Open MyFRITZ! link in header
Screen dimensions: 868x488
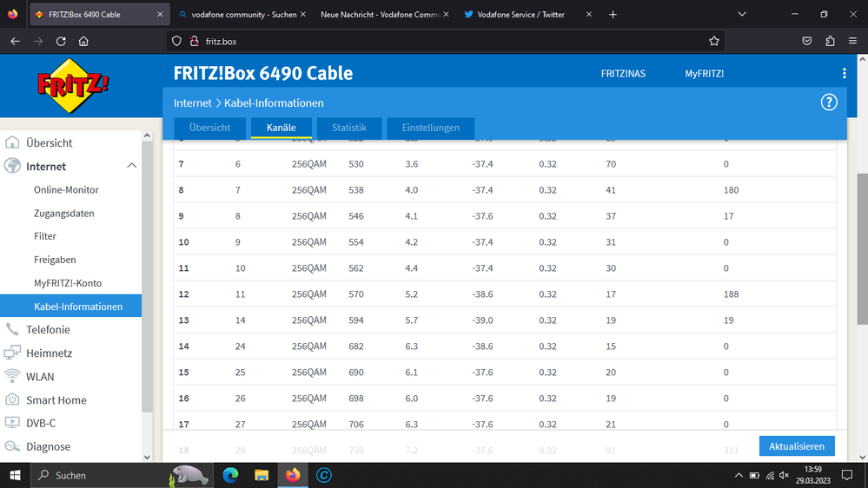(x=704, y=74)
